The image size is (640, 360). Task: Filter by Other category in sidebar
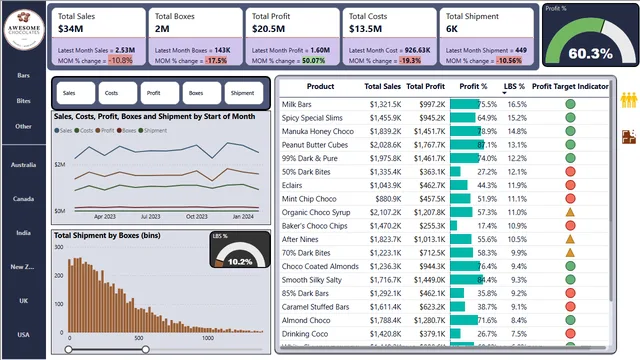click(x=24, y=127)
